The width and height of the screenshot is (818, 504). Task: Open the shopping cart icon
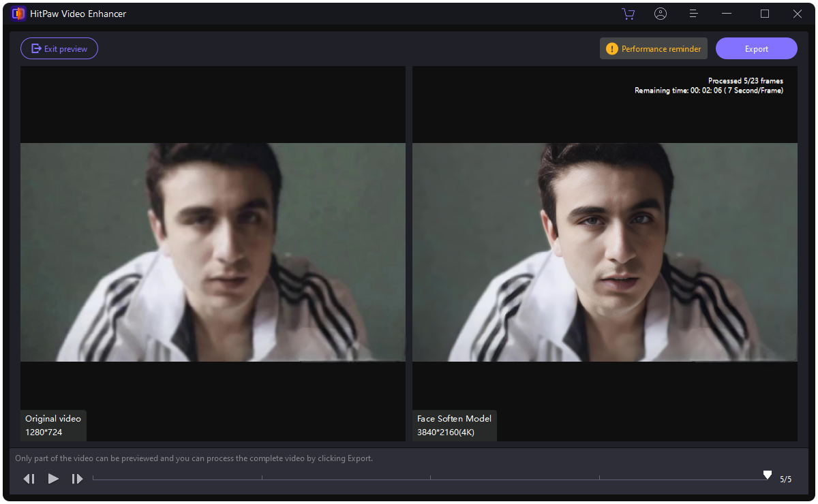pos(628,14)
